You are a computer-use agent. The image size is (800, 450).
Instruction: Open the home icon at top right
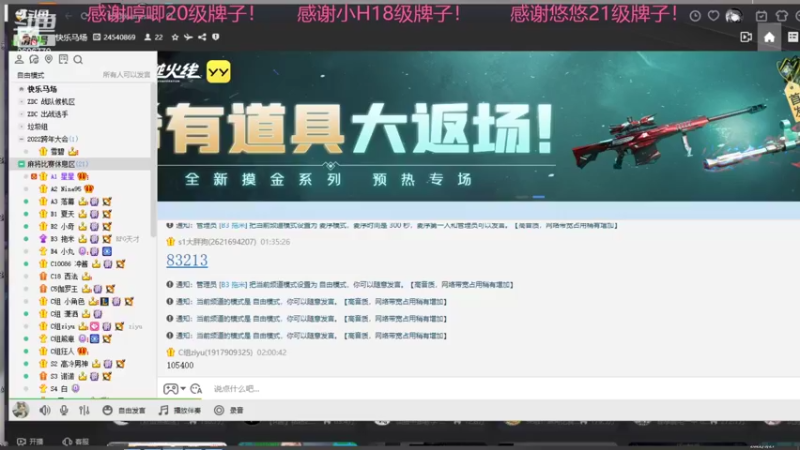click(769, 37)
